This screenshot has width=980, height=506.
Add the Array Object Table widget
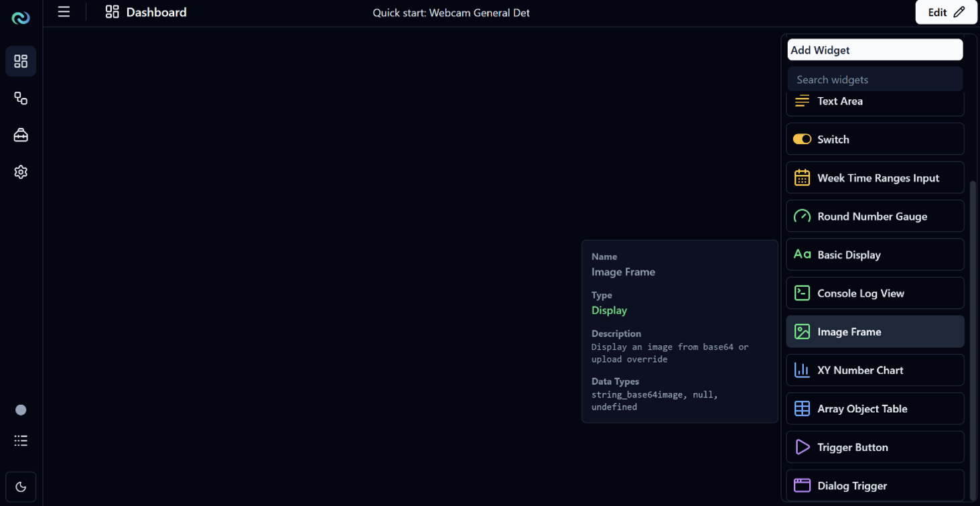[x=875, y=409]
